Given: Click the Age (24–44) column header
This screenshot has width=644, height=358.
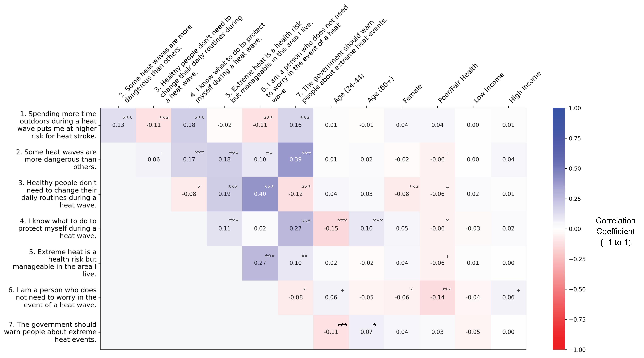Looking at the screenshot, I should [349, 88].
